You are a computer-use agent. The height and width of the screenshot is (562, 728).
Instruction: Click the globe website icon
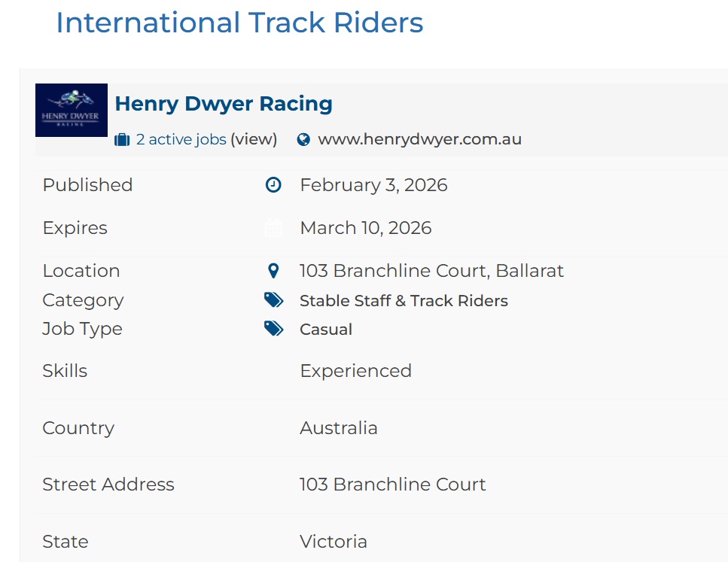coord(303,140)
